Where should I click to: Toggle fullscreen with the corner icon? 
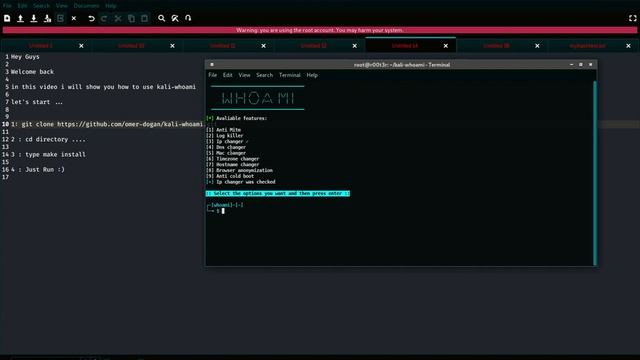632,18
